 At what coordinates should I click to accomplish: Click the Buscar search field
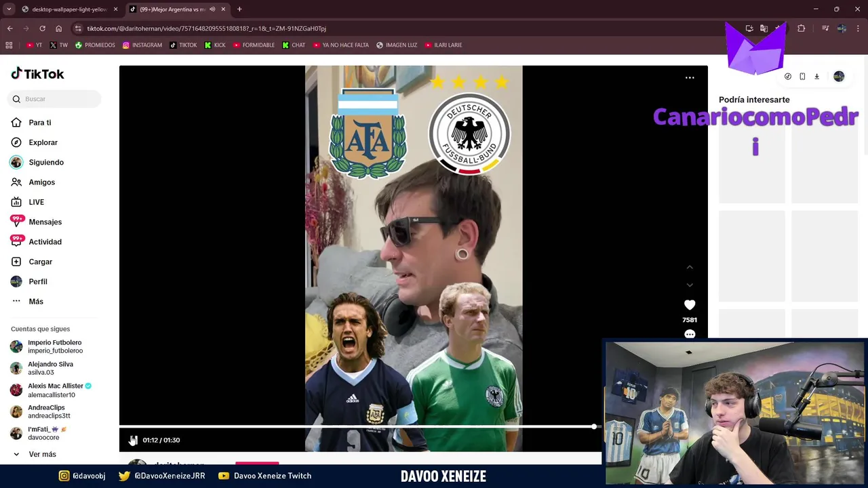55,99
